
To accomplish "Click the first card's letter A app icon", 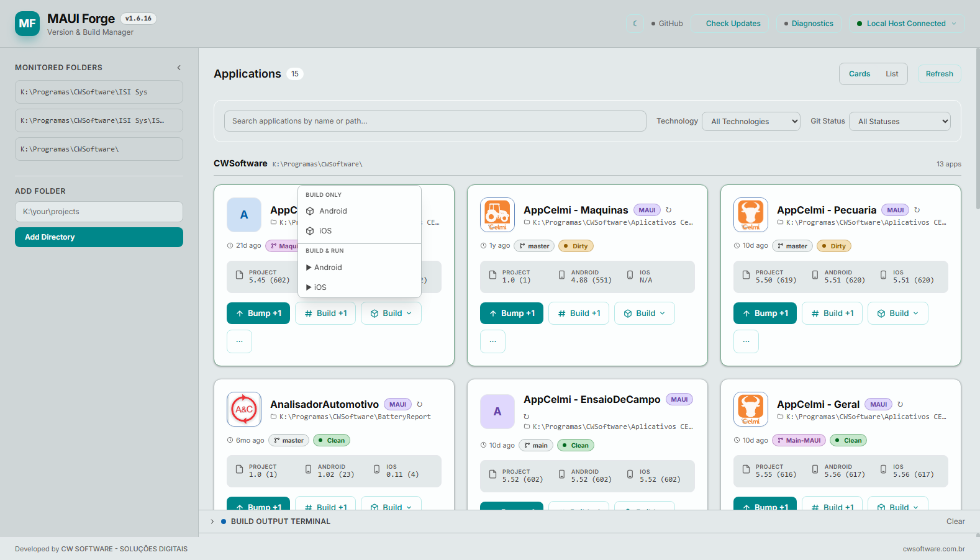I will (x=244, y=215).
